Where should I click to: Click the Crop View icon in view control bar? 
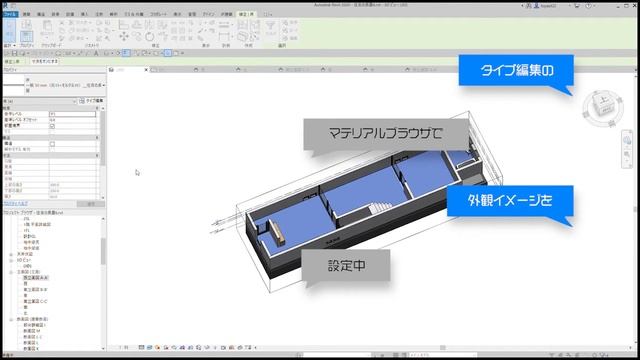tap(182, 348)
